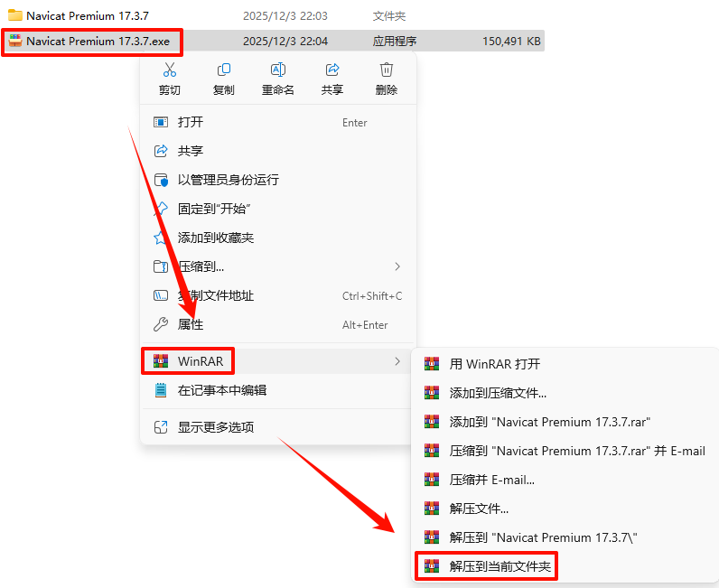Screen dimensions: 719x588
Task: Select the Navicat Premium 17.3.7.exe file
Action: pyautogui.click(x=98, y=42)
